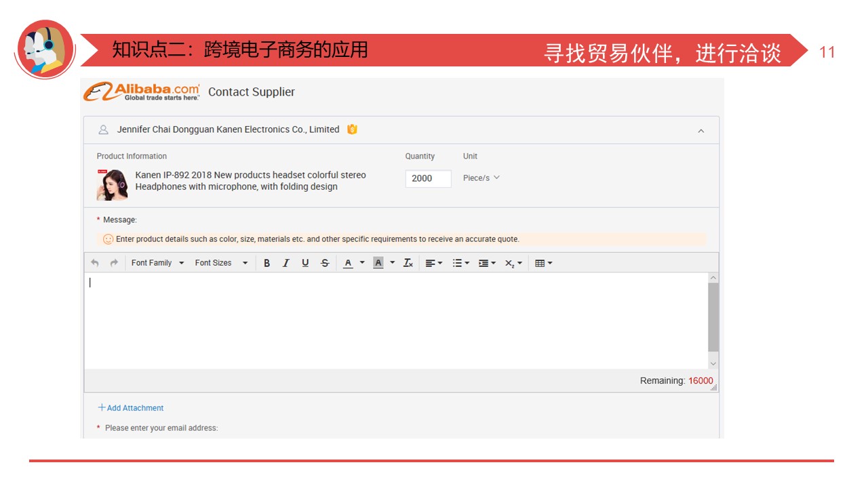The image size is (868, 488).
Task: Click the headset product thumbnail
Action: [x=112, y=184]
